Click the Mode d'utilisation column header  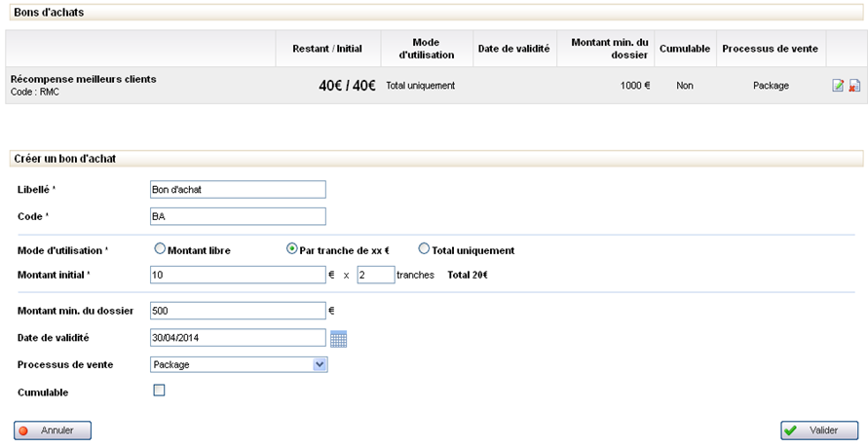[427, 49]
